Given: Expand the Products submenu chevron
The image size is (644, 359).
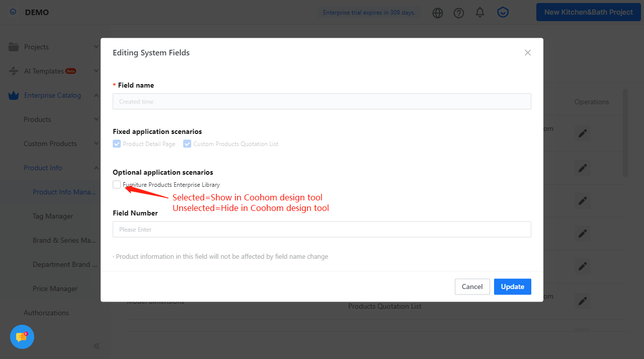Looking at the screenshot, I should point(96,119).
